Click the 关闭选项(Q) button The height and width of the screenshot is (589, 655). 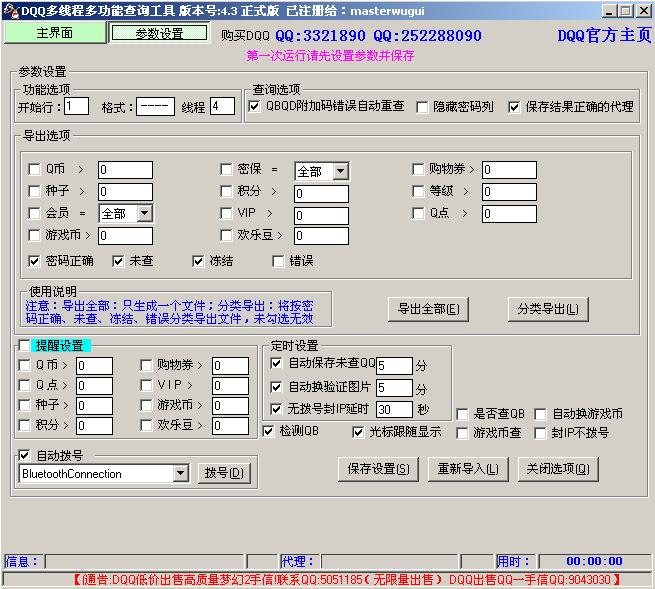[x=558, y=469]
